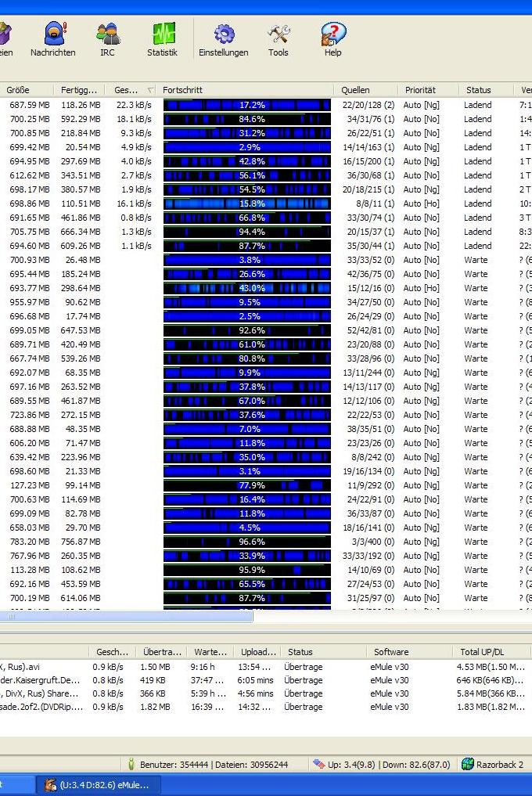The image size is (532, 796).
Task: Select the 17.2% progress bar
Action: coord(246,105)
